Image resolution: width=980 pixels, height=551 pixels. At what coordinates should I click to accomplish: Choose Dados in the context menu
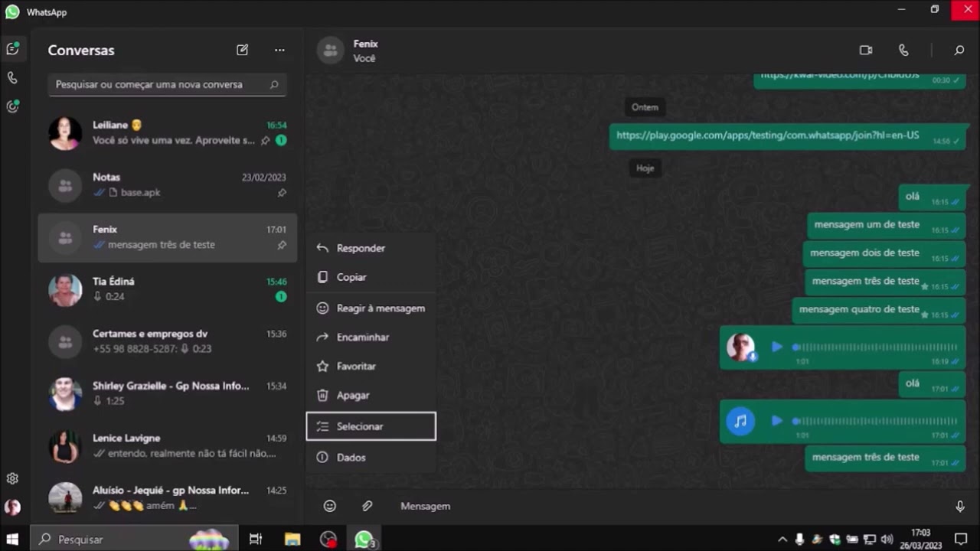point(371,458)
